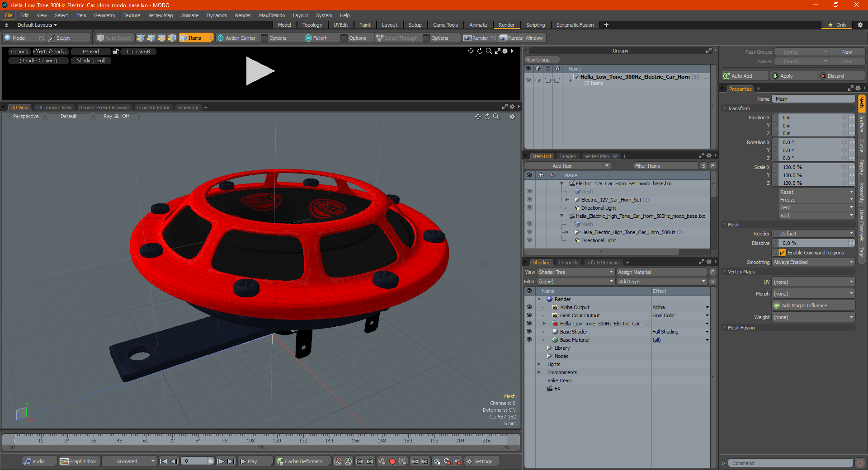
Task: Step to next frame
Action: pyautogui.click(x=220, y=461)
